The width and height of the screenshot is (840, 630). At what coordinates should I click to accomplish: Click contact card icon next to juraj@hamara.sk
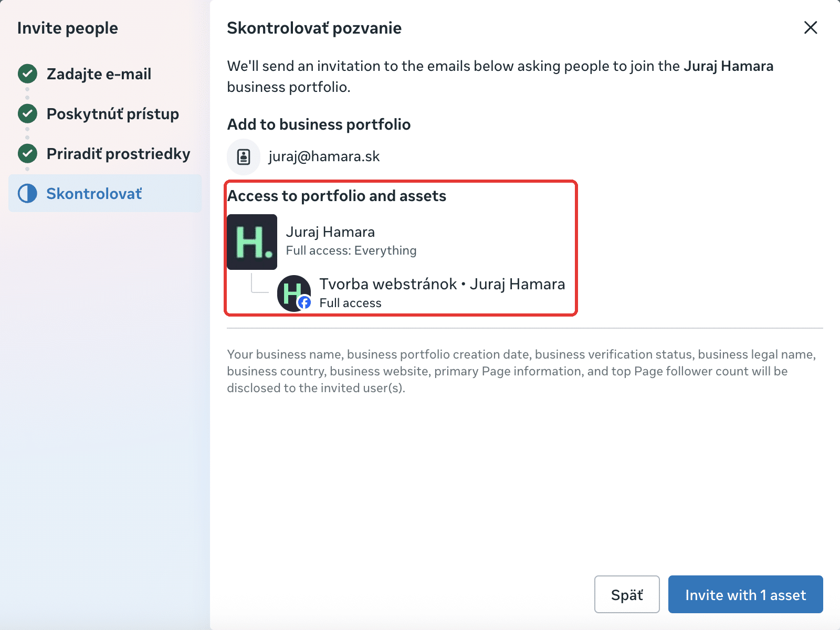pyautogui.click(x=244, y=156)
